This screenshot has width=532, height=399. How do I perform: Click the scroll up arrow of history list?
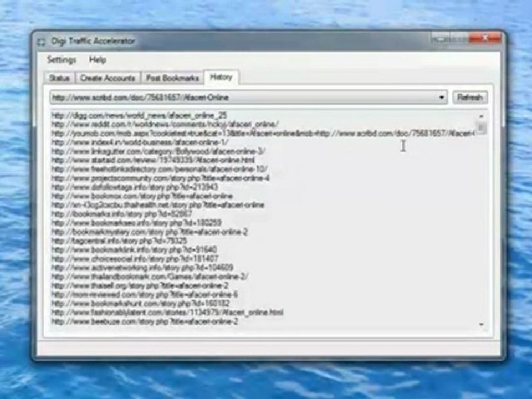point(481,116)
